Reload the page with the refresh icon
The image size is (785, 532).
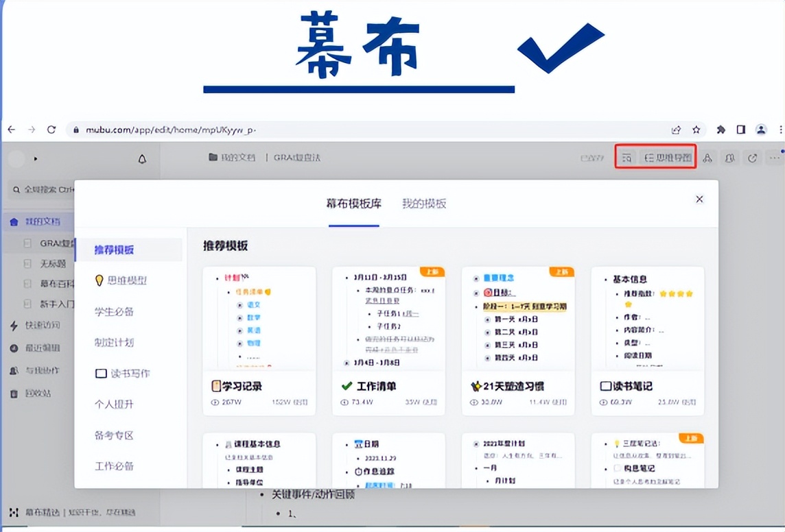pos(51,130)
